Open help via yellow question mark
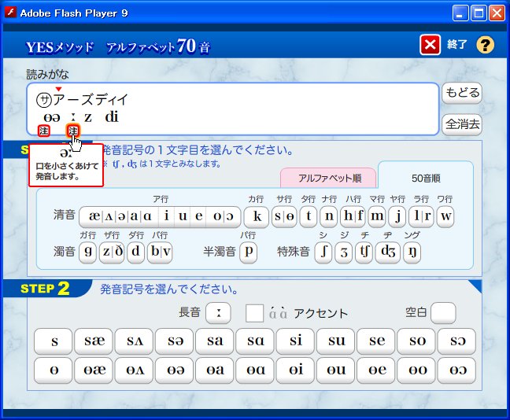 [x=485, y=45]
